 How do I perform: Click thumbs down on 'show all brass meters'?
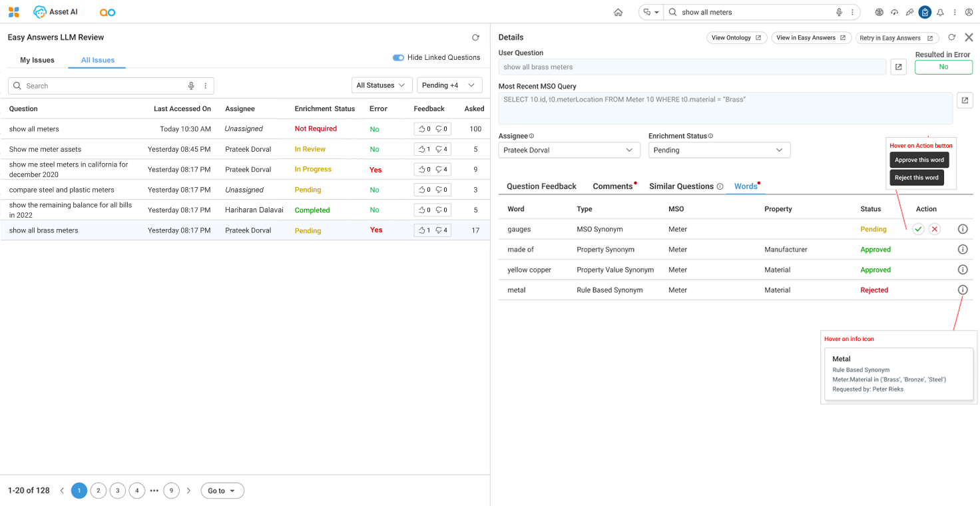pos(440,230)
